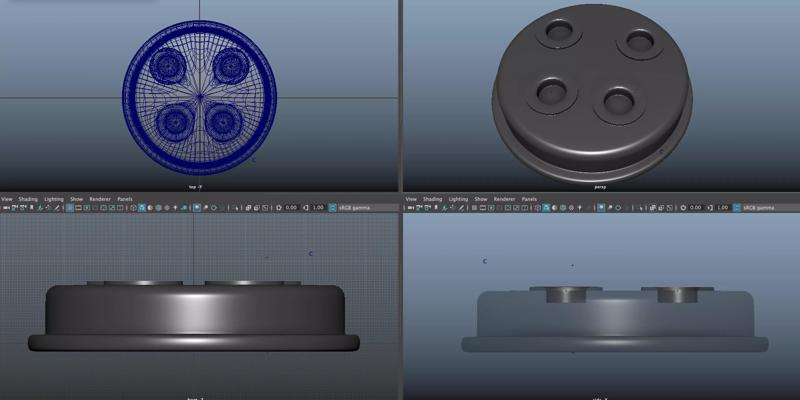
Task: Open Camera Attributes icon in lower-right panel toolbar
Action: pyautogui.click(x=427, y=208)
